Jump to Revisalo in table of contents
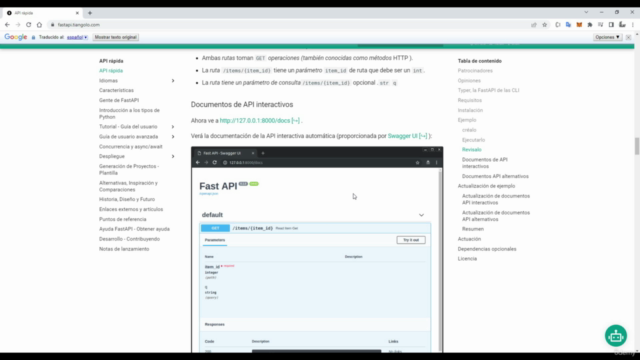This screenshot has width=640, height=360. point(471,150)
